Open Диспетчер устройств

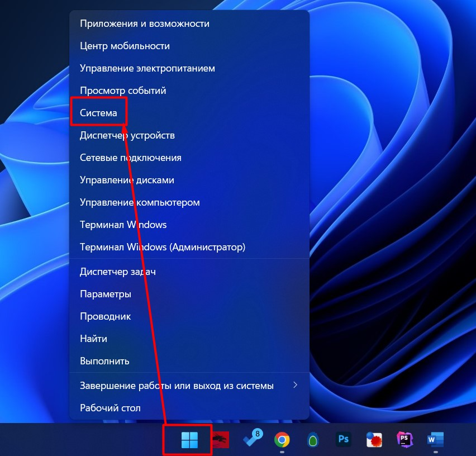click(189, 135)
